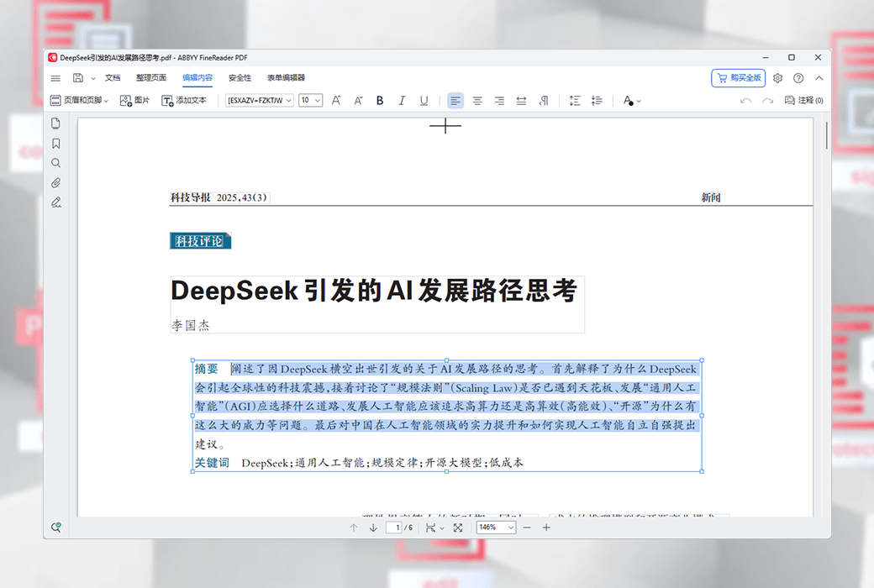The width and height of the screenshot is (874, 588).
Task: Click the Add Text (添加文本) tool
Action: (x=183, y=101)
